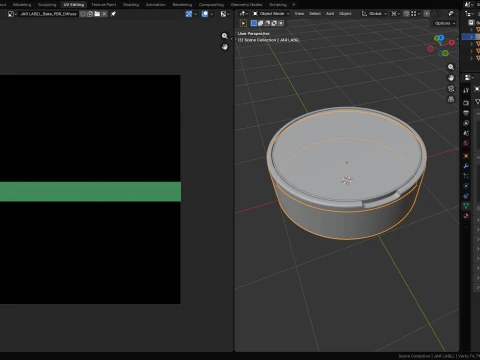The height and width of the screenshot is (360, 480).
Task: Expand the UV editor gizmo options dropdown
Action: [195, 14]
